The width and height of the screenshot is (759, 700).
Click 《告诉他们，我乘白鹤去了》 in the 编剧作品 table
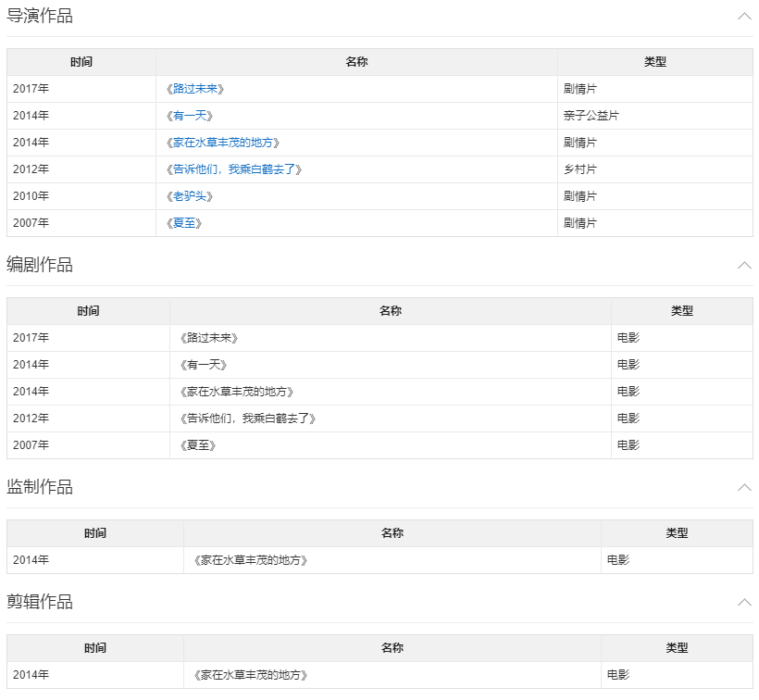click(248, 419)
